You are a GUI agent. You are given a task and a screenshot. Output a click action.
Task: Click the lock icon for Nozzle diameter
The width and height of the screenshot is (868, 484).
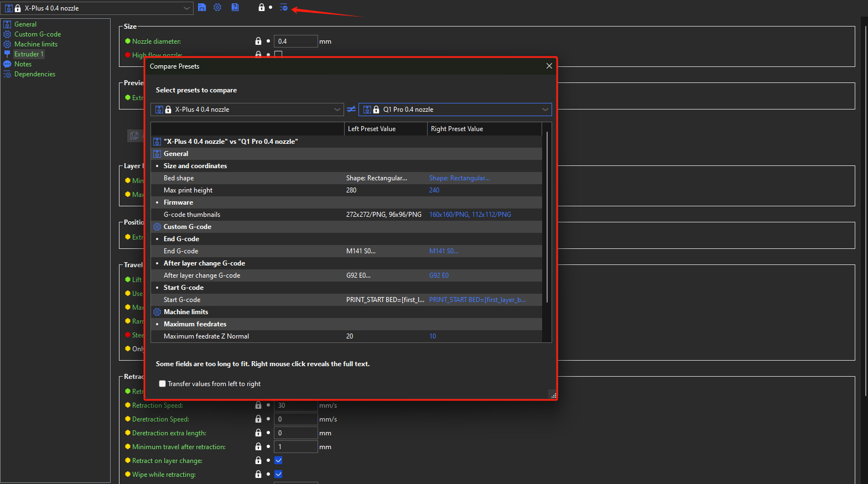coord(258,41)
